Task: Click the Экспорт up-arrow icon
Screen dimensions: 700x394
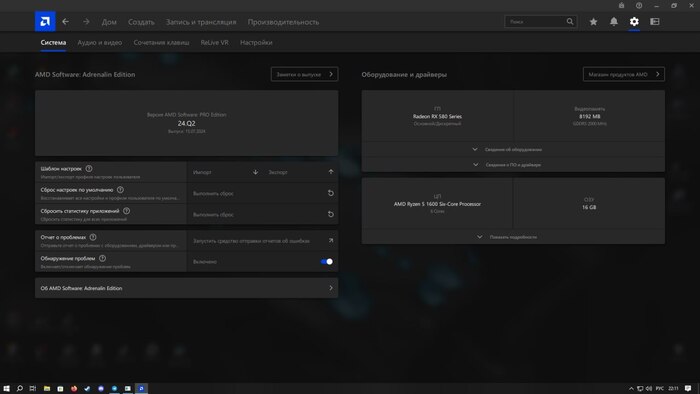Action: coord(331,172)
